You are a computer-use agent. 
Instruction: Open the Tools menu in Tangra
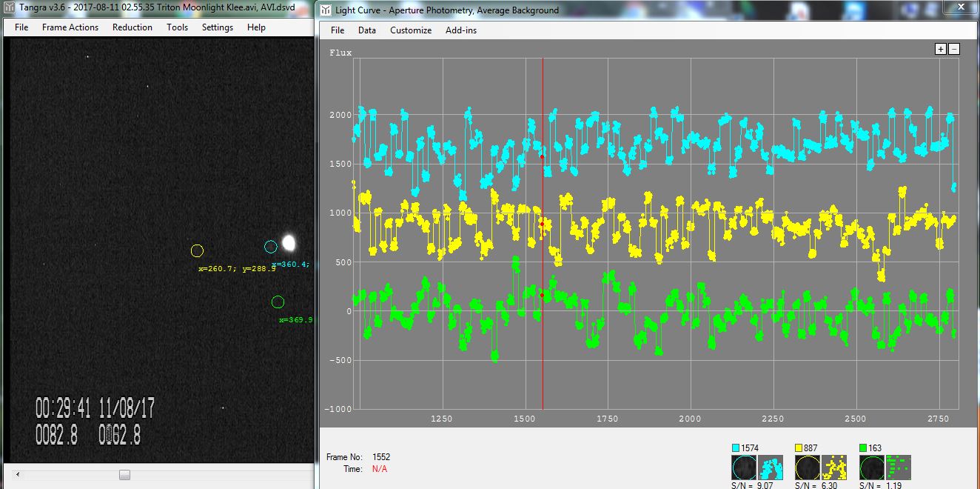pos(177,27)
